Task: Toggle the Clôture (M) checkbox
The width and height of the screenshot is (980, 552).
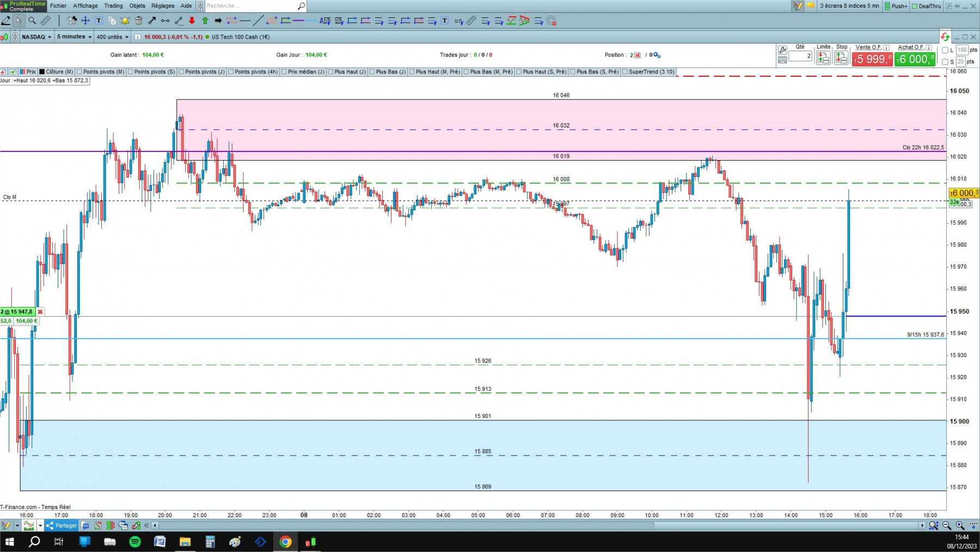Action: point(42,72)
